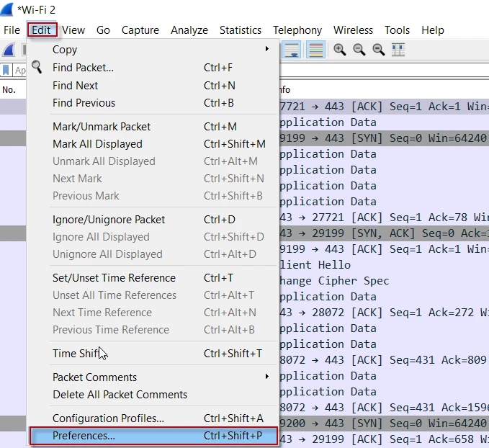This screenshot has width=489, height=448.
Task: Click the resize columns toolbar icon
Action: point(398,50)
